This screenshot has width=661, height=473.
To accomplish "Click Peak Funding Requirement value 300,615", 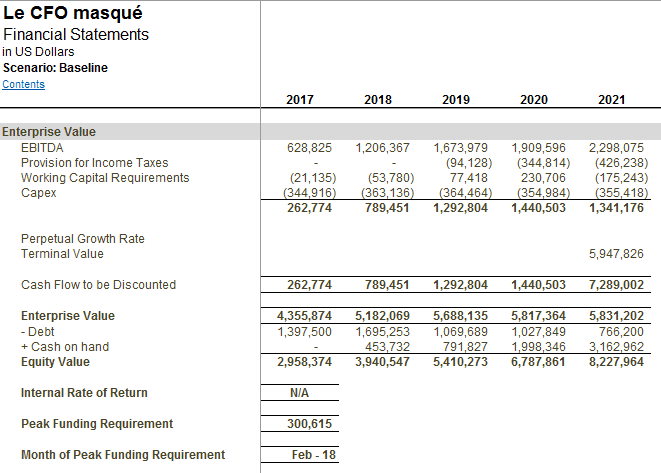I will coord(309,424).
